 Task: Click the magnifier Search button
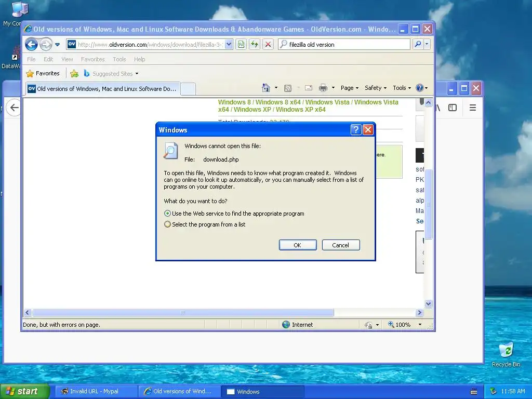pos(418,45)
